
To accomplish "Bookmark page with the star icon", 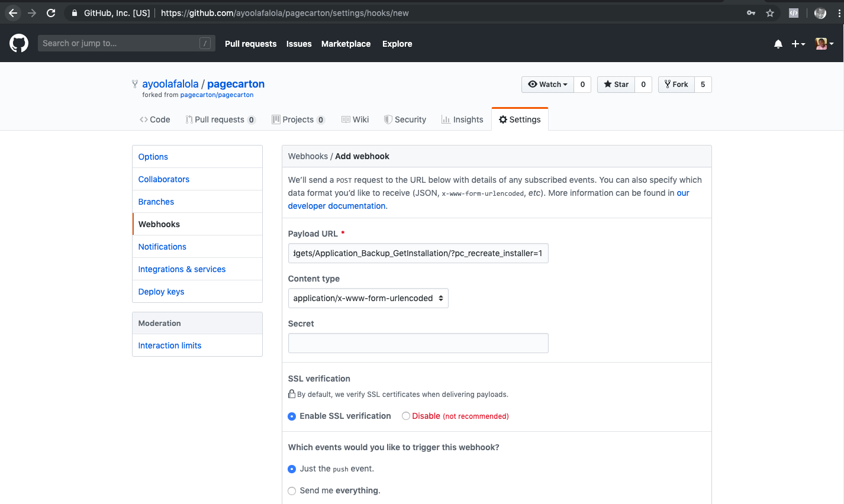I will tap(770, 13).
